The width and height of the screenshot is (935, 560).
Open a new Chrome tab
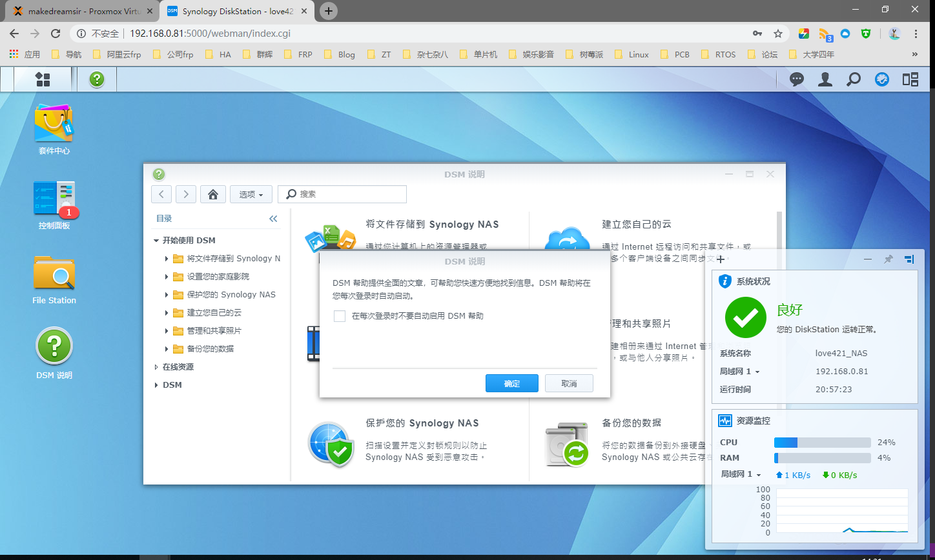click(329, 11)
